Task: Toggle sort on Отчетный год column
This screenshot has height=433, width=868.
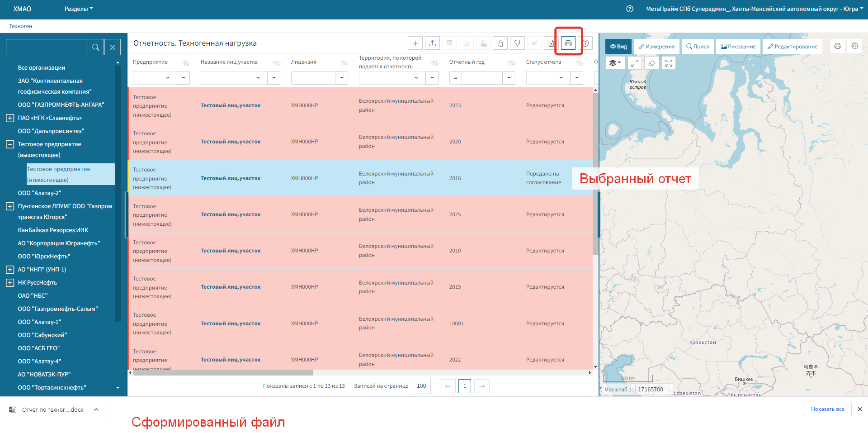Action: click(511, 63)
